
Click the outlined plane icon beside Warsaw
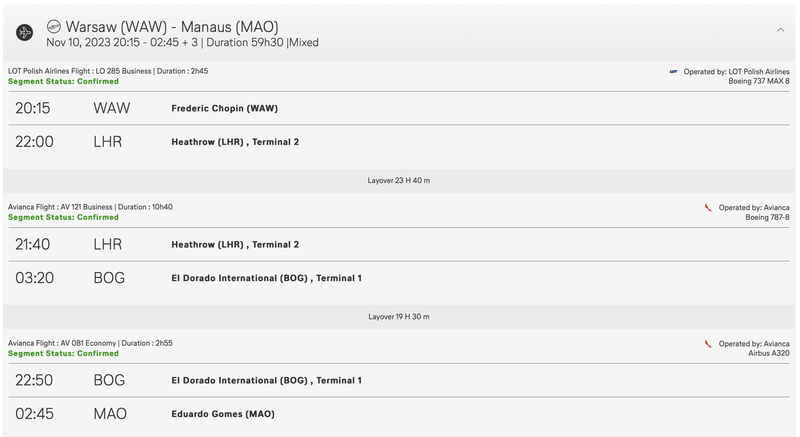pos(54,26)
